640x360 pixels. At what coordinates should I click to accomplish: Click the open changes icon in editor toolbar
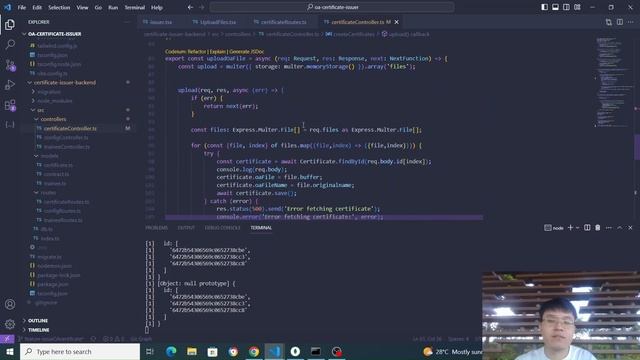609,22
